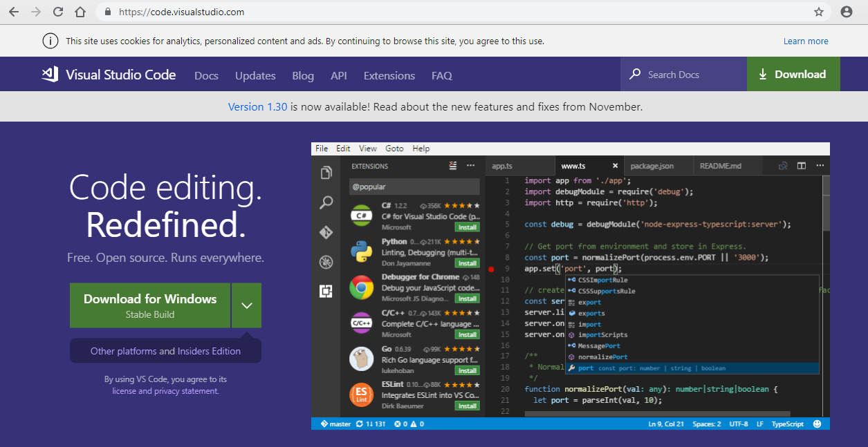Open the Extensions navigation item

[x=389, y=75]
